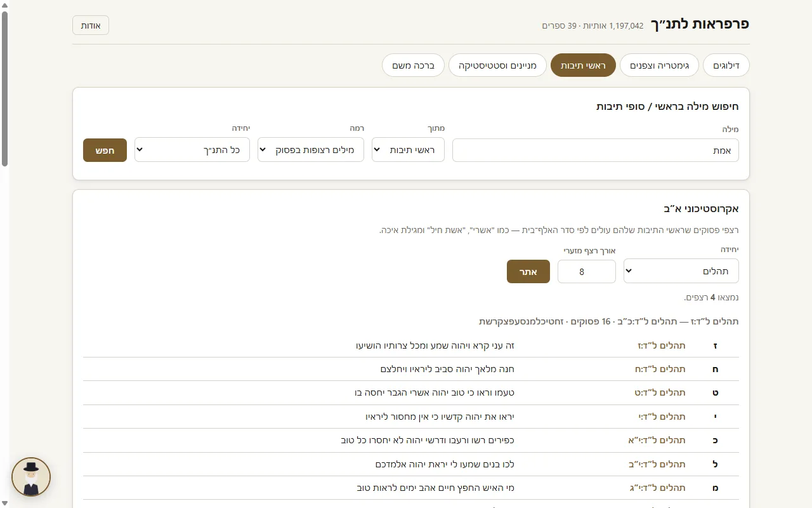
Task: Click the scrollbar down arrow
Action: click(x=4, y=504)
